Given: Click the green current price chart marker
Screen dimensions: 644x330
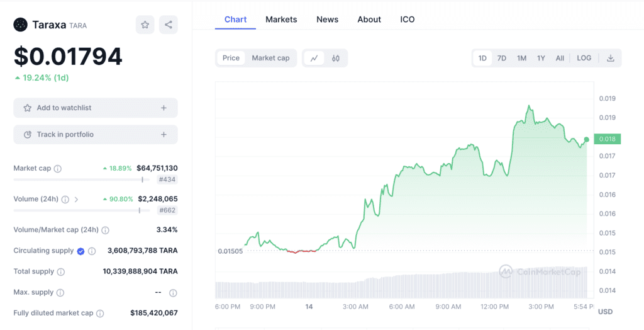Looking at the screenshot, I should pyautogui.click(x=587, y=139).
